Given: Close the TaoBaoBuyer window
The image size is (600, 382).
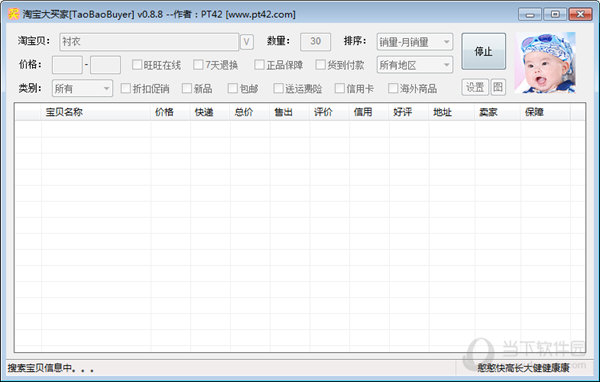Looking at the screenshot, I should [580, 15].
